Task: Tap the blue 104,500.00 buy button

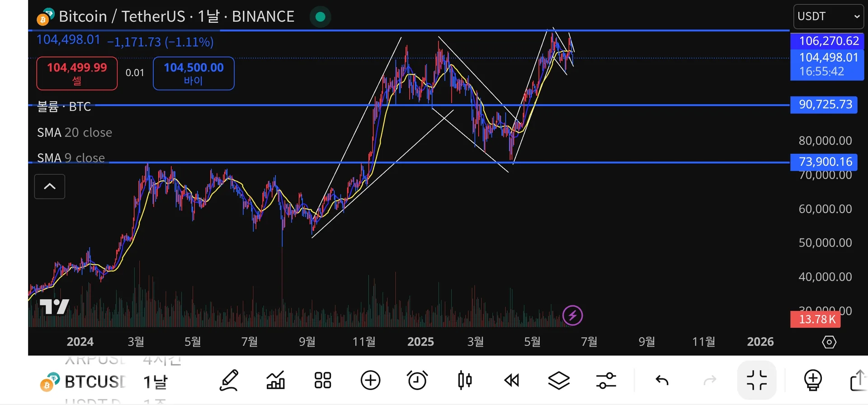Action: (x=193, y=73)
